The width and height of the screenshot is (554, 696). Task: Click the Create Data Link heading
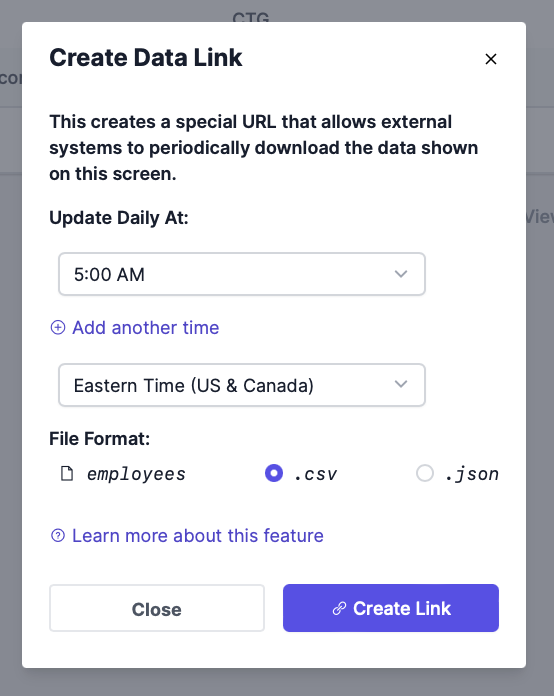coord(146,58)
